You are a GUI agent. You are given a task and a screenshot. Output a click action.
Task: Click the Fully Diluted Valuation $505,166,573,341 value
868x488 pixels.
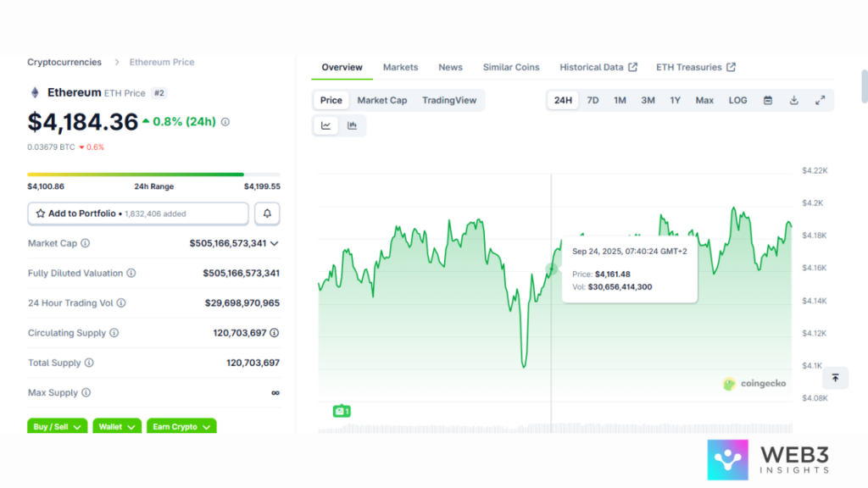click(241, 274)
